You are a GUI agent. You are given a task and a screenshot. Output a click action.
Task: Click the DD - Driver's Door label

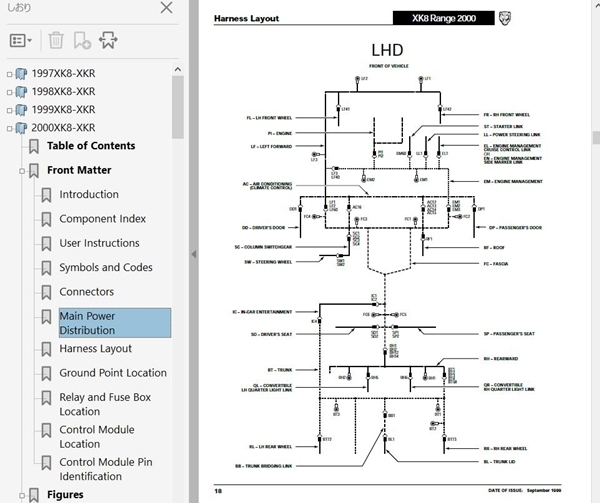point(264,228)
